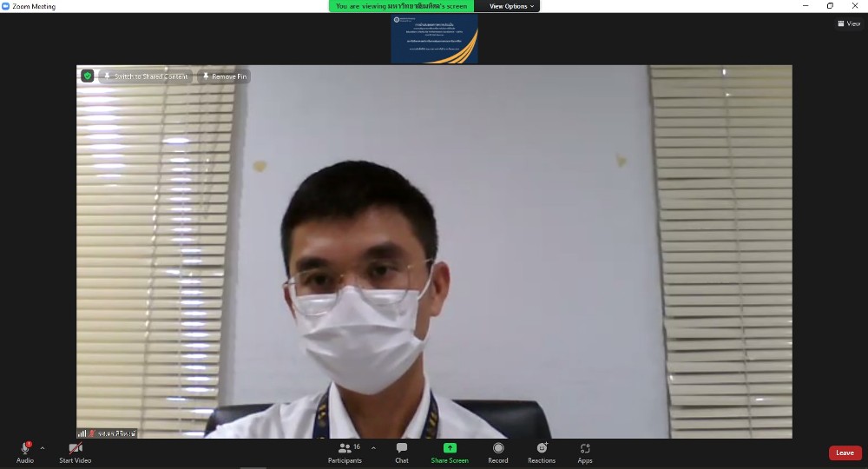The image size is (868, 469).
Task: Change layout using the View button
Action: [x=849, y=23]
